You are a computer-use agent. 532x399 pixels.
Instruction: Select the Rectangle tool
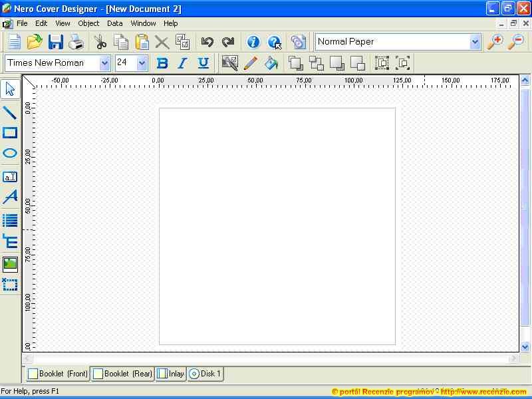click(x=10, y=132)
